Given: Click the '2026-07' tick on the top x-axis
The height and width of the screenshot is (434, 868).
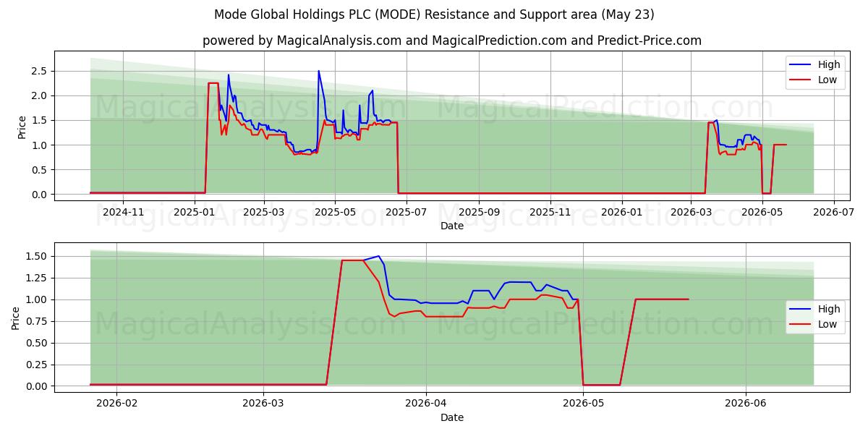Looking at the screenshot, I should pos(834,212).
